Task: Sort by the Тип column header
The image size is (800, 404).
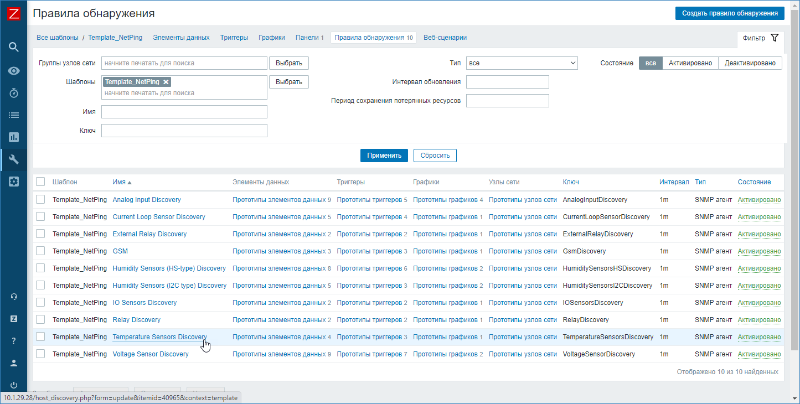Action: click(701, 182)
